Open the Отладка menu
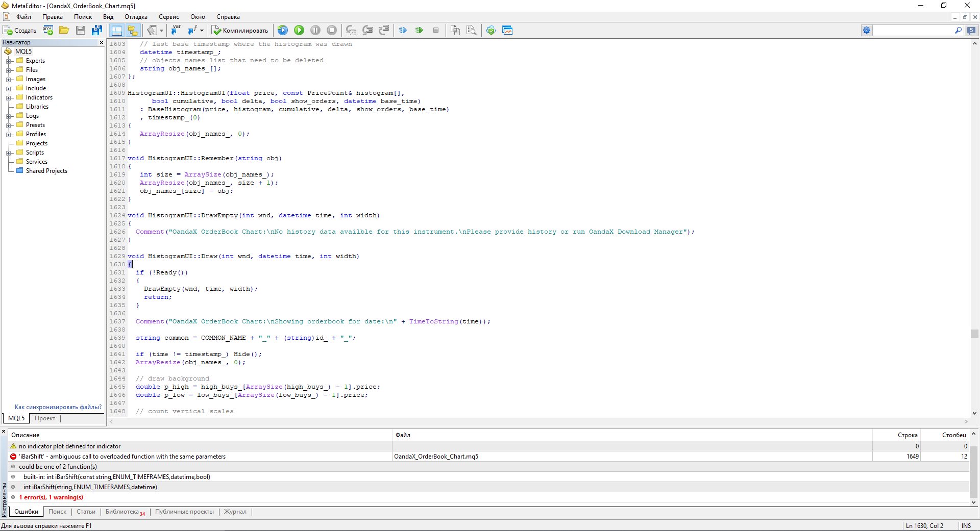Image resolution: width=980 pixels, height=531 pixels. (136, 17)
